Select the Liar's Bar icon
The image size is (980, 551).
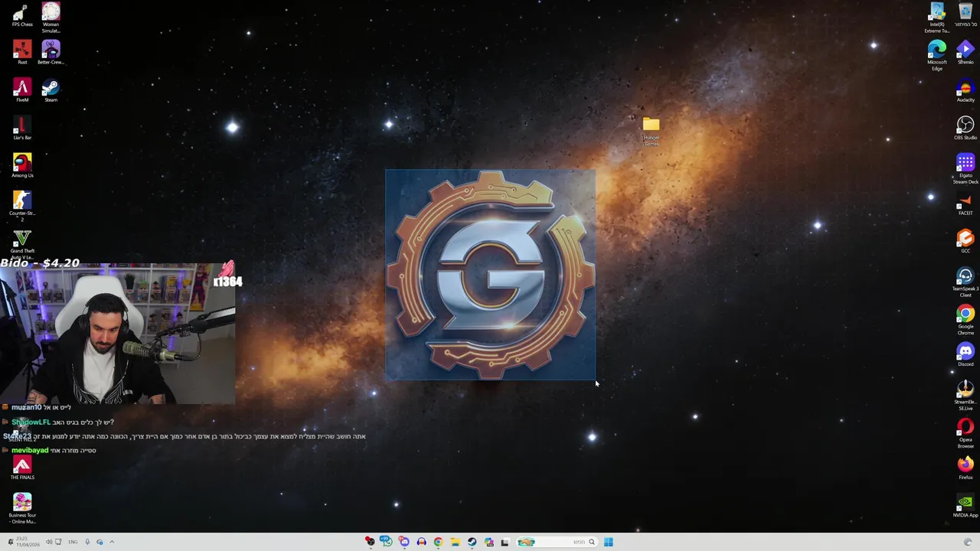[x=22, y=129]
